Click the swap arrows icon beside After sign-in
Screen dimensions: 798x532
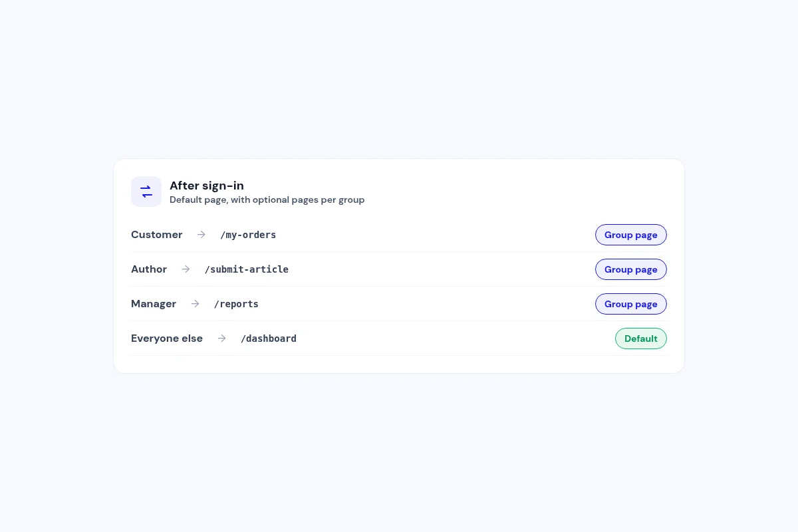coord(146,192)
